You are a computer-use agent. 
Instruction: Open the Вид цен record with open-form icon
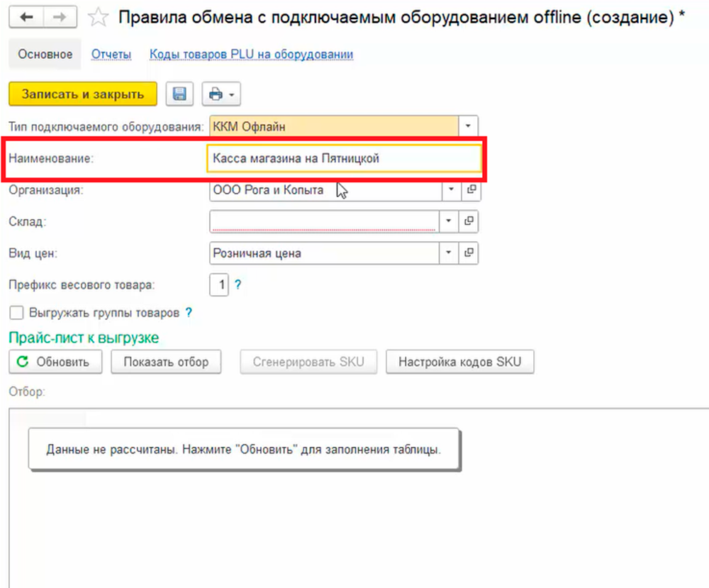469,253
